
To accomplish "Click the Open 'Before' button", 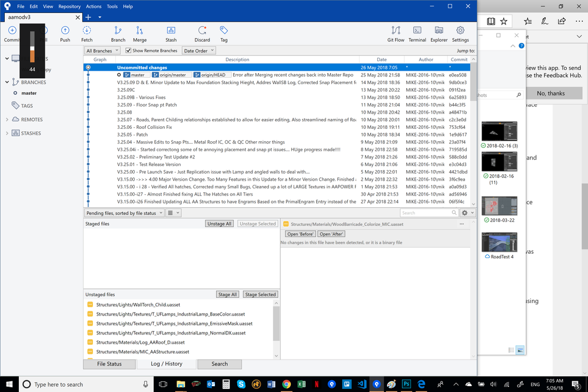I will [x=300, y=234].
